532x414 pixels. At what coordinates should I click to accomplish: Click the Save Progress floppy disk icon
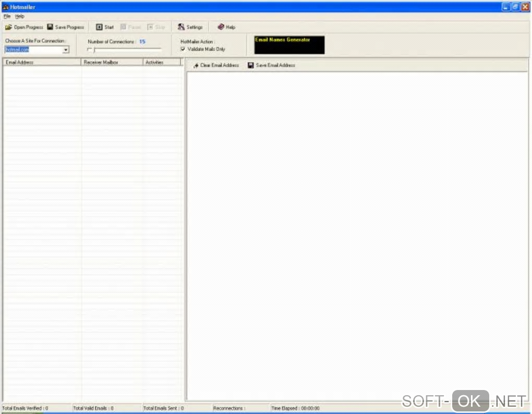pos(50,27)
